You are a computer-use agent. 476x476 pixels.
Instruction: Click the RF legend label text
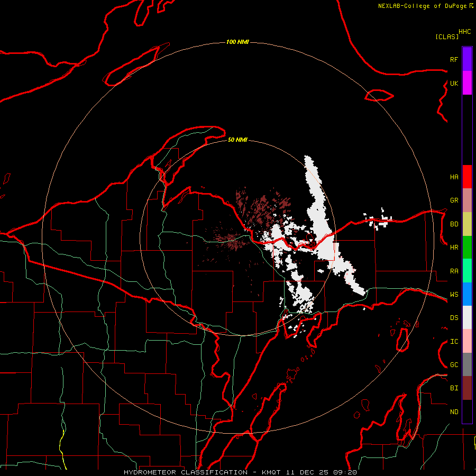[454, 59]
